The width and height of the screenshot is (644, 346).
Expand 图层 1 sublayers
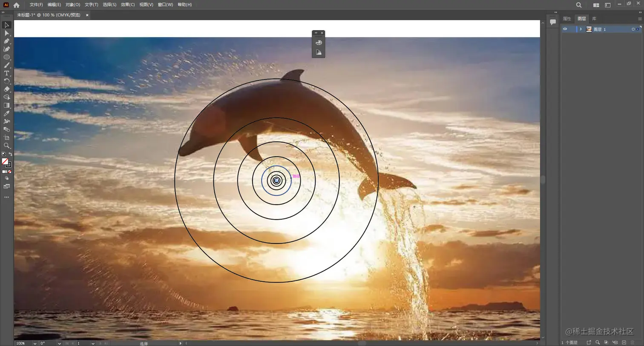point(581,29)
